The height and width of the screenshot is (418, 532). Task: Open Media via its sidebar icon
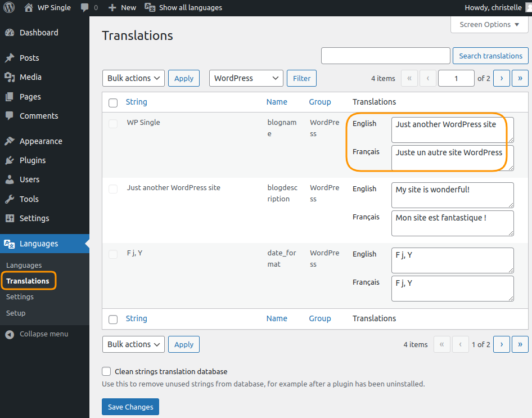10,77
